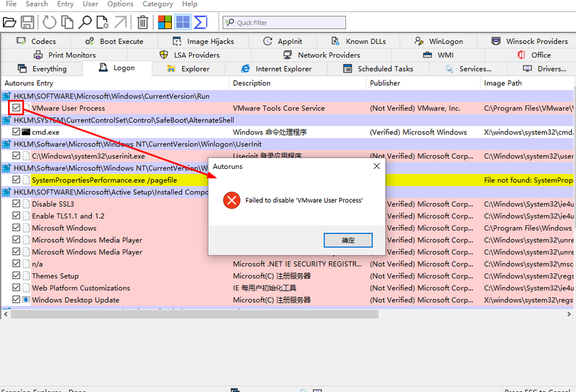Open the Help menu

point(190,4)
